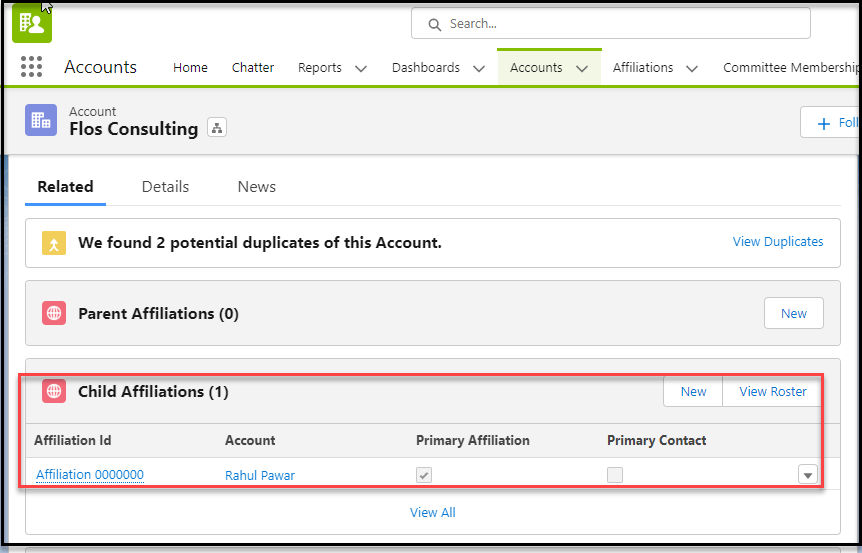Open the Rahul Pawar account link
Viewport: 862px width, 553px height.
coord(260,475)
